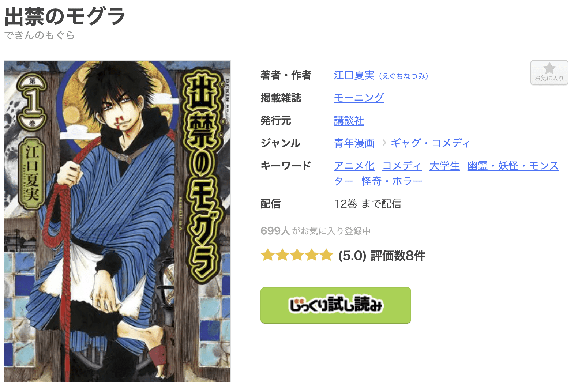Open magazine link モーニング
Image resolution: width=578 pixels, height=392 pixels.
359,98
